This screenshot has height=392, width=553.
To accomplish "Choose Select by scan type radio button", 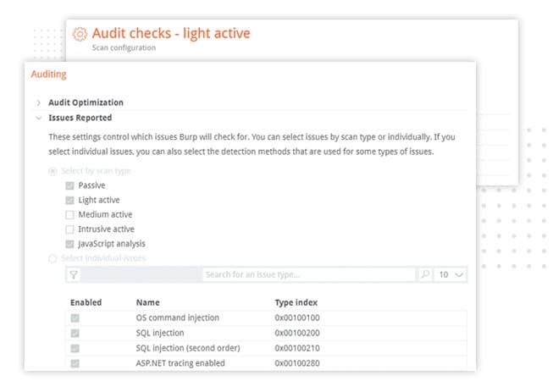I will click(x=53, y=171).
